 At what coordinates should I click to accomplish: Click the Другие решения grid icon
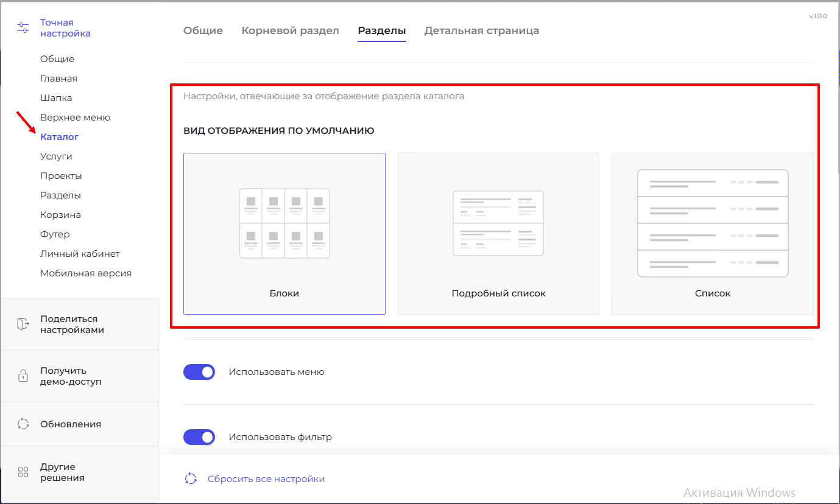pos(23,472)
